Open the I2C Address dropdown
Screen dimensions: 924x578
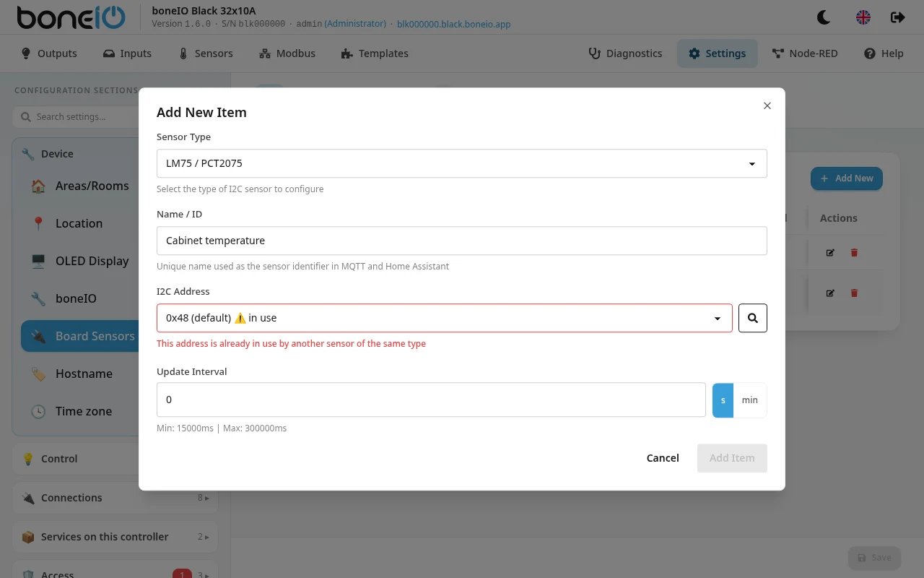click(x=445, y=318)
